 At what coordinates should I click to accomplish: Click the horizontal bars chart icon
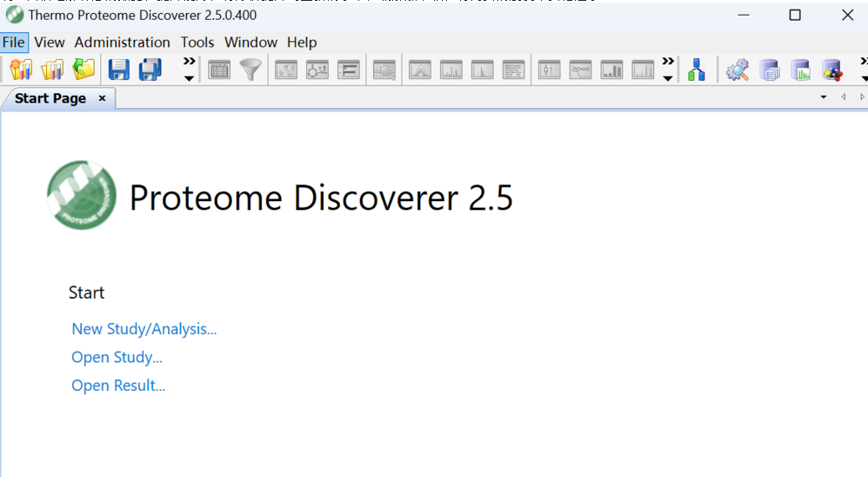click(x=349, y=71)
